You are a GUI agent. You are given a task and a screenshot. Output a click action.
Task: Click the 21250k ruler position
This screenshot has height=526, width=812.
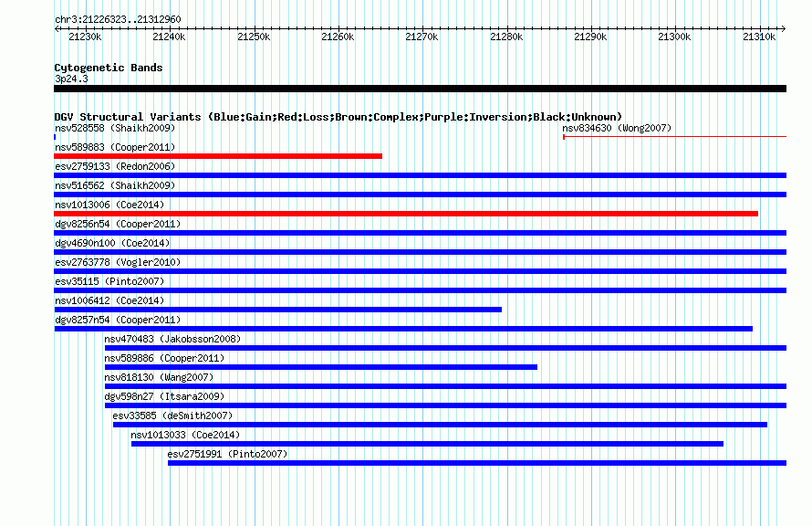pyautogui.click(x=254, y=37)
